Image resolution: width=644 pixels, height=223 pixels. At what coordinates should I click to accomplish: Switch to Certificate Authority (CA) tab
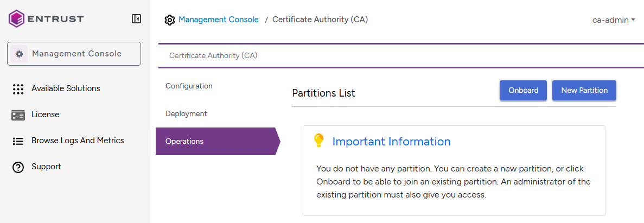click(213, 55)
